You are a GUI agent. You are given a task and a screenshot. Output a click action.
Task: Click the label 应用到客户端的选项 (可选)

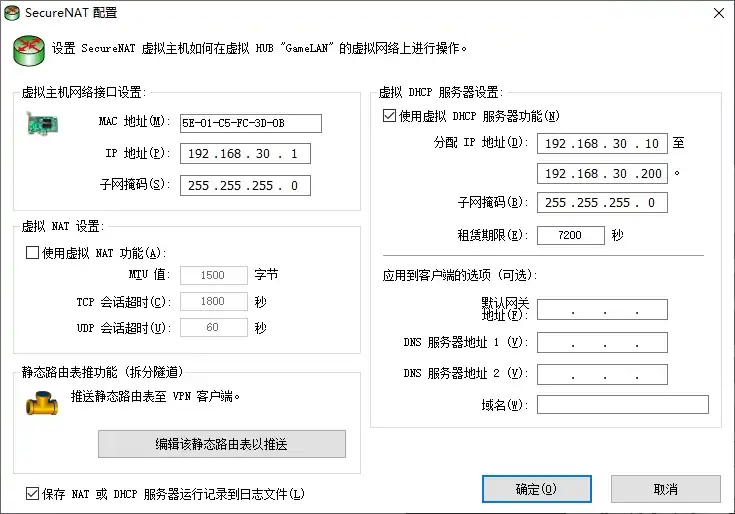(x=460, y=275)
